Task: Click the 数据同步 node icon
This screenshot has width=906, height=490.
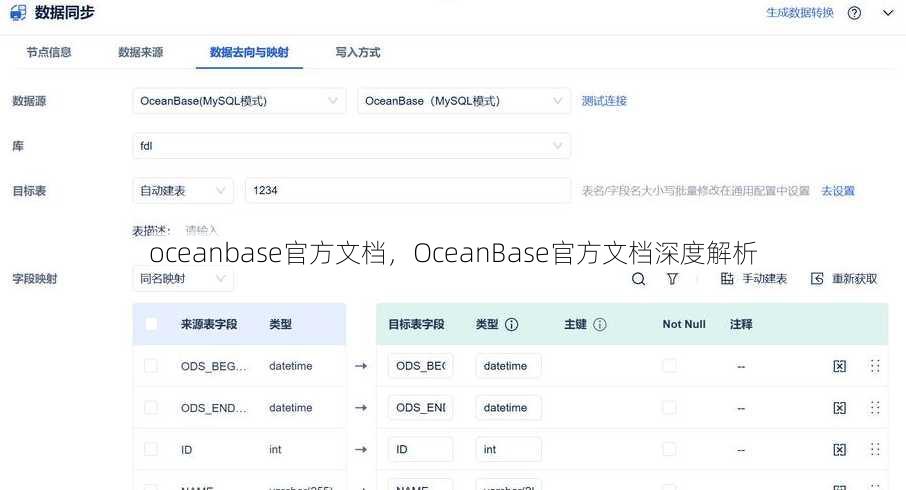Action: pos(18,12)
